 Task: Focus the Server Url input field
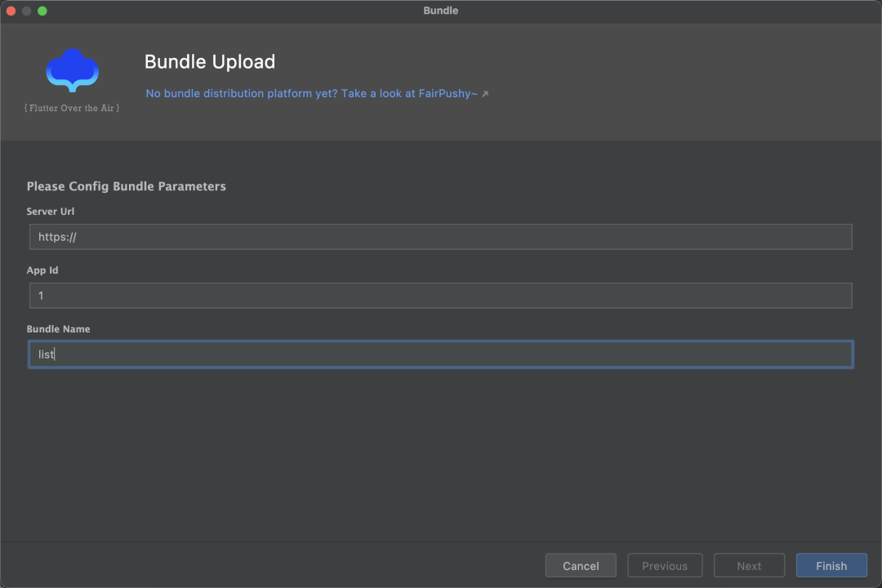pos(440,237)
